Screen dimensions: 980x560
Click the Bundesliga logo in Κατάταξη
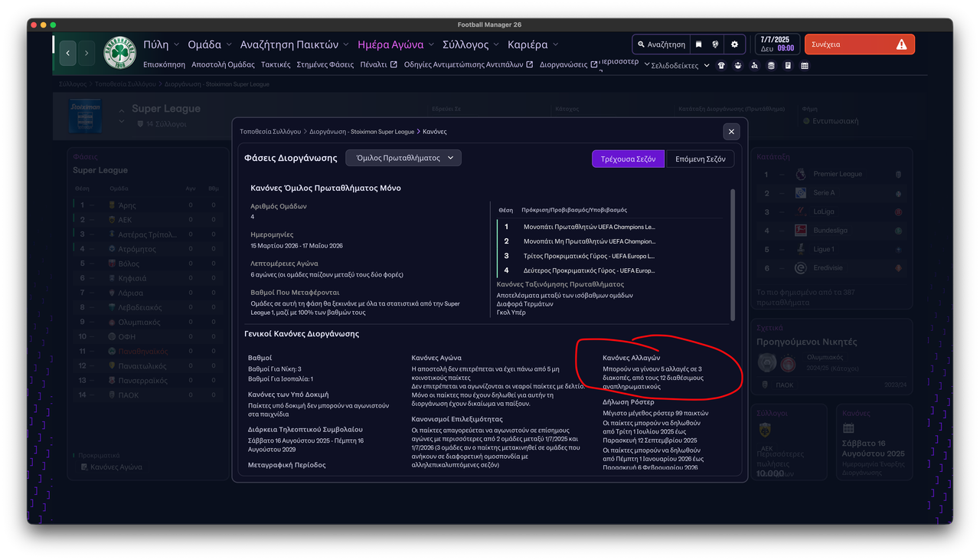click(x=800, y=231)
